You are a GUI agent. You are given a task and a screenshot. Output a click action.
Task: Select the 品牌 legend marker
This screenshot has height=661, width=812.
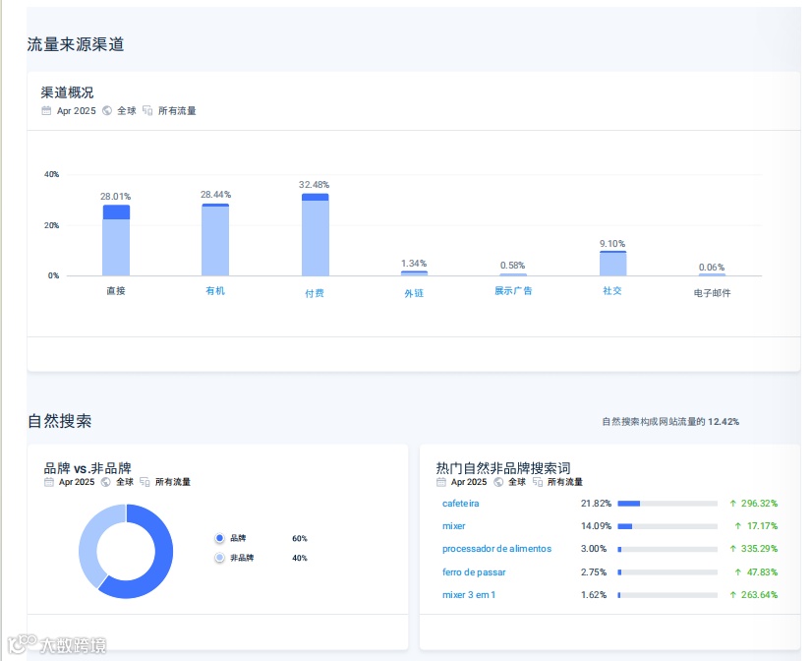coord(219,538)
